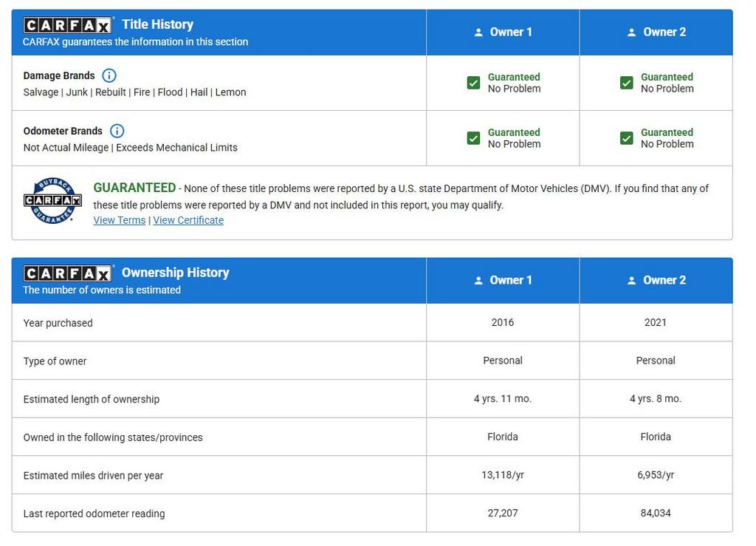Open the View Certificate link

point(188,220)
